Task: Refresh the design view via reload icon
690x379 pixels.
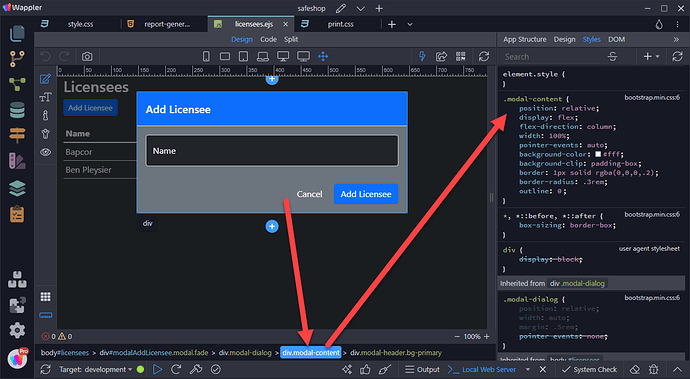Action: (x=484, y=56)
